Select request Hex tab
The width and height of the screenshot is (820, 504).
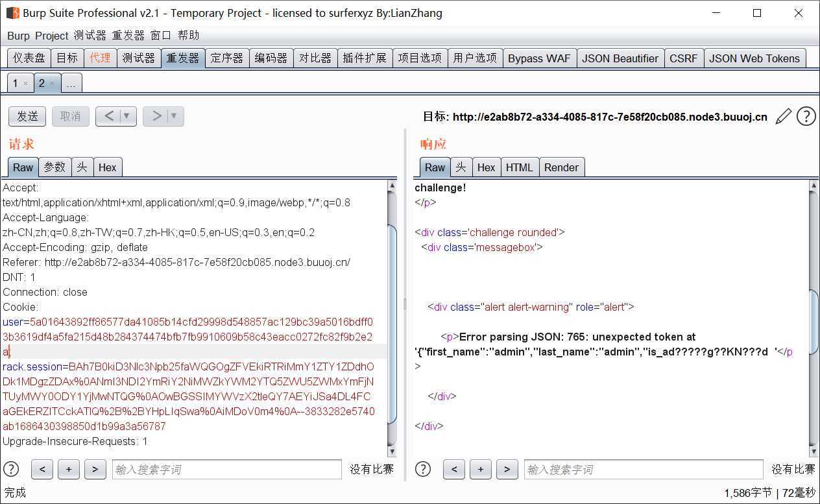(x=108, y=167)
